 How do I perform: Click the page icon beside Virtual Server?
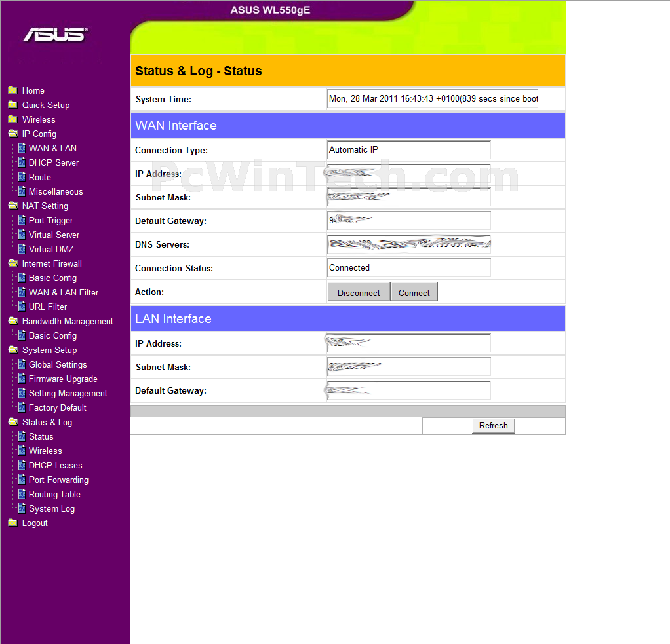tap(22, 235)
